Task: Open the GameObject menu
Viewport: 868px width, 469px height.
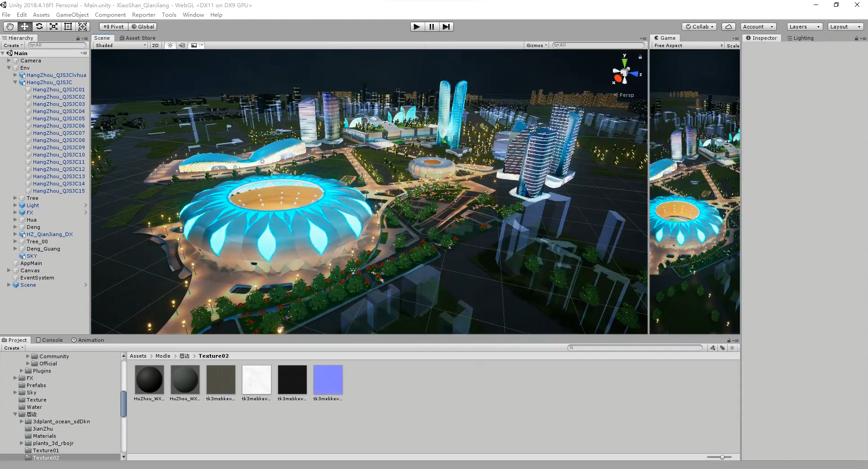Action: pos(72,14)
